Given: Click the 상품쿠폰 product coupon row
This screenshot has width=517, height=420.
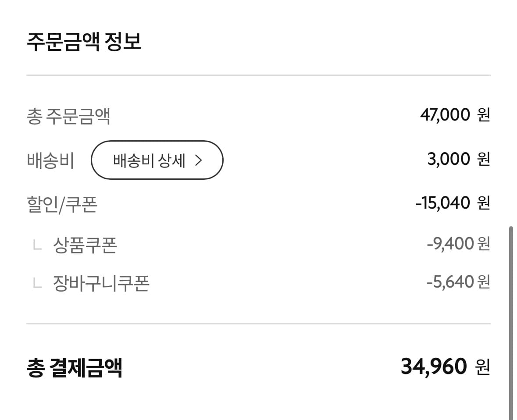Looking at the screenshot, I should pos(86,244).
